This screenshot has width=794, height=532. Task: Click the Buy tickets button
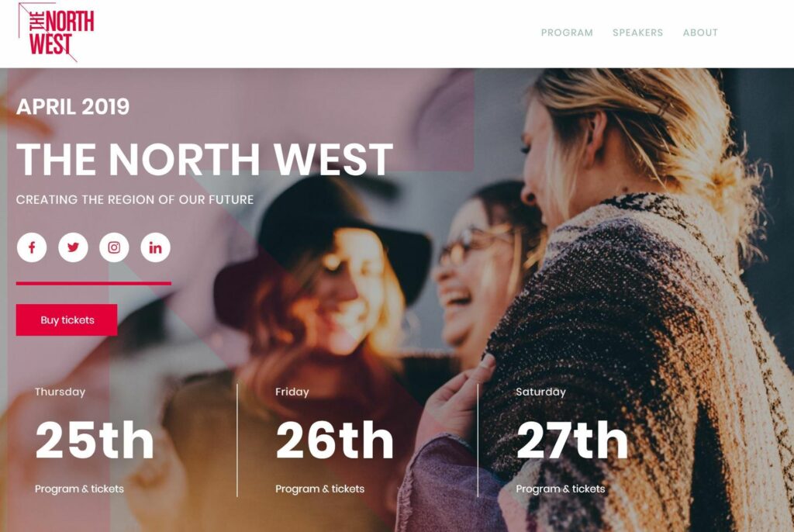67,320
